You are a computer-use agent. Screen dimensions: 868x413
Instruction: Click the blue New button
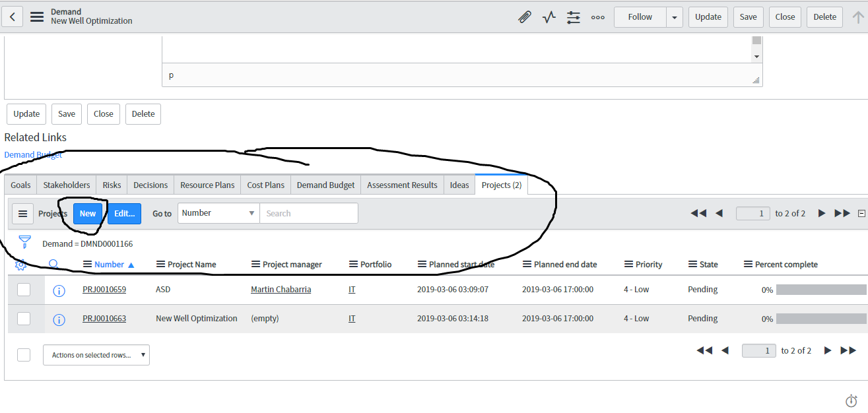click(87, 213)
